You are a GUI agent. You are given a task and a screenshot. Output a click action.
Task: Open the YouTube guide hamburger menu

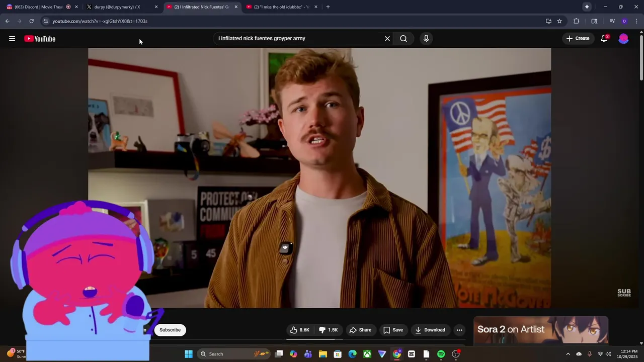[12, 39]
